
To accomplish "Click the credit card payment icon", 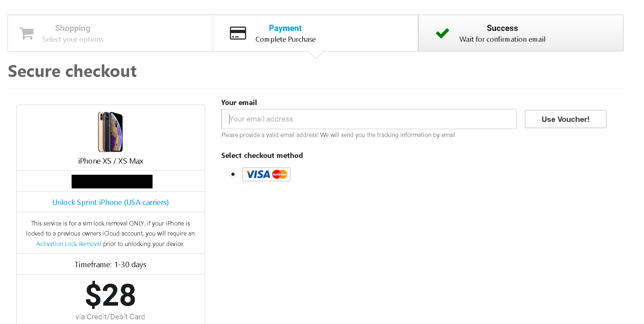I will (x=238, y=33).
